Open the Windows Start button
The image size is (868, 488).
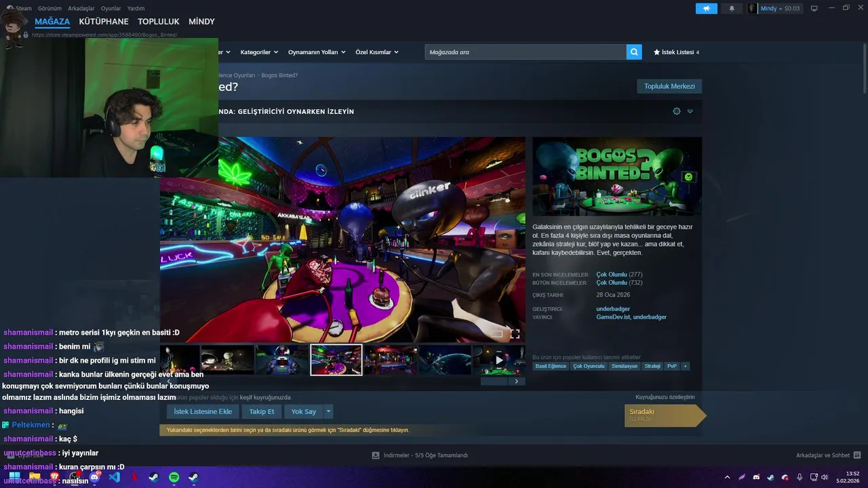point(14,477)
